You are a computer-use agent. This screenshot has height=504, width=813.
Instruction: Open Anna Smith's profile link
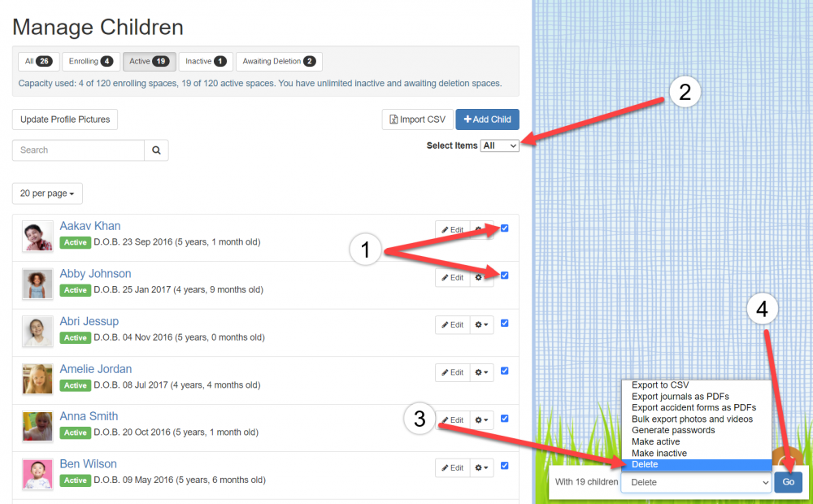[x=89, y=416]
